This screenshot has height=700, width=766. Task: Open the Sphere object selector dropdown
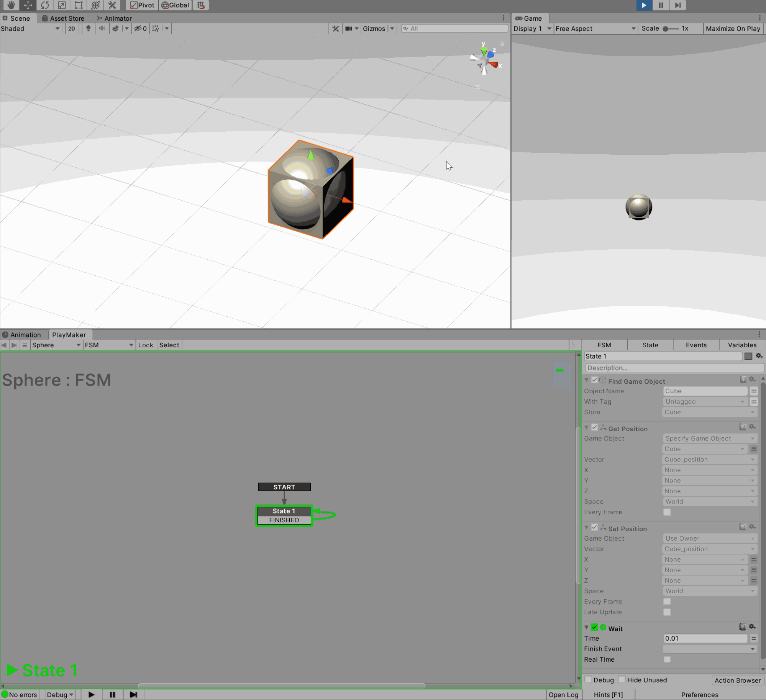[x=56, y=345]
